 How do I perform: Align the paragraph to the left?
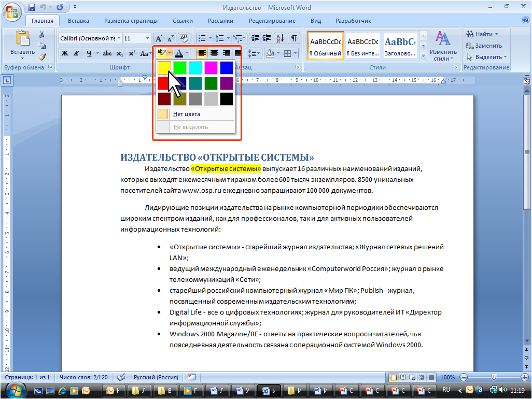[x=202, y=53]
